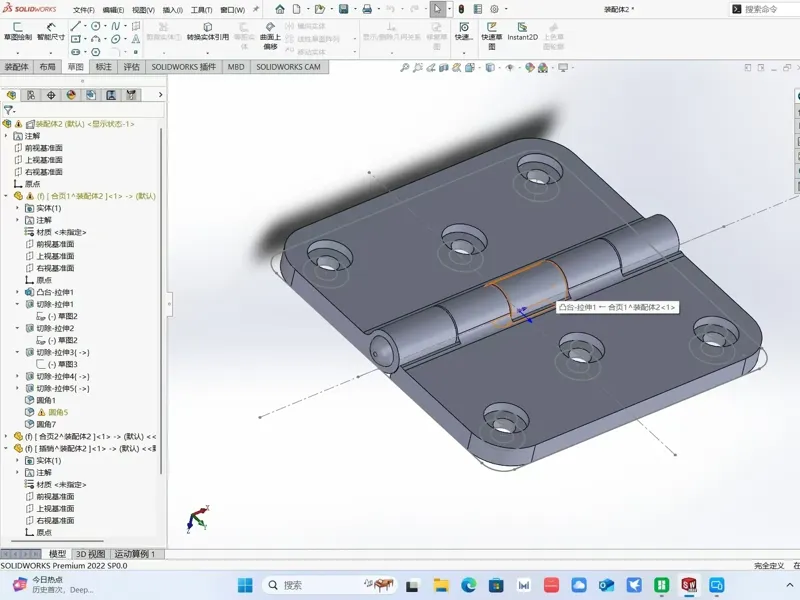
Task: Click the Save floppy disk icon
Action: click(343, 9)
